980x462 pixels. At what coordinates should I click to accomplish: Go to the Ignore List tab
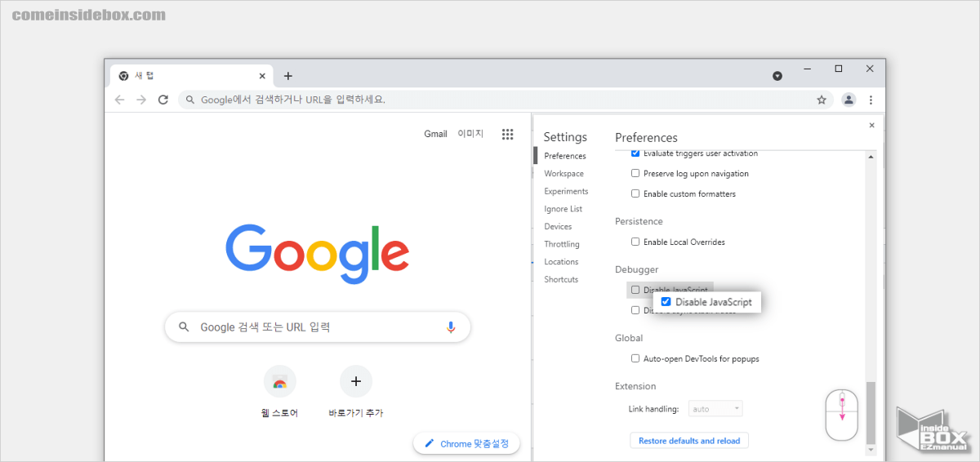(x=563, y=209)
